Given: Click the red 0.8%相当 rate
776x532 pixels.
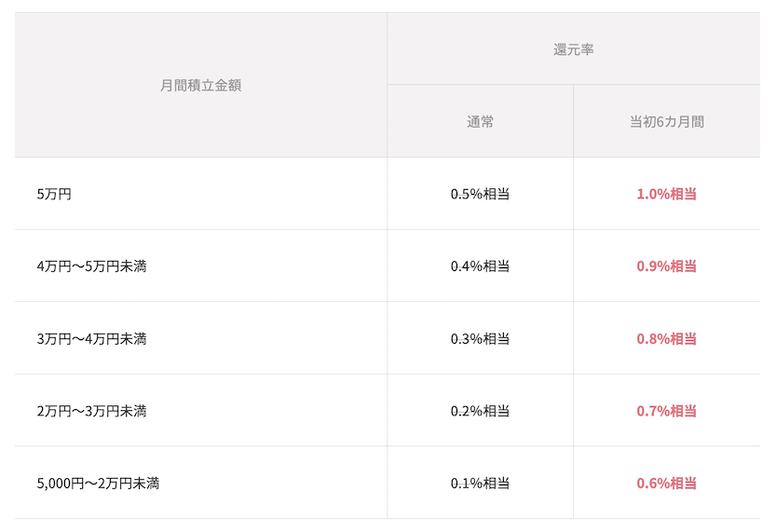Looking at the screenshot, I should (667, 339).
